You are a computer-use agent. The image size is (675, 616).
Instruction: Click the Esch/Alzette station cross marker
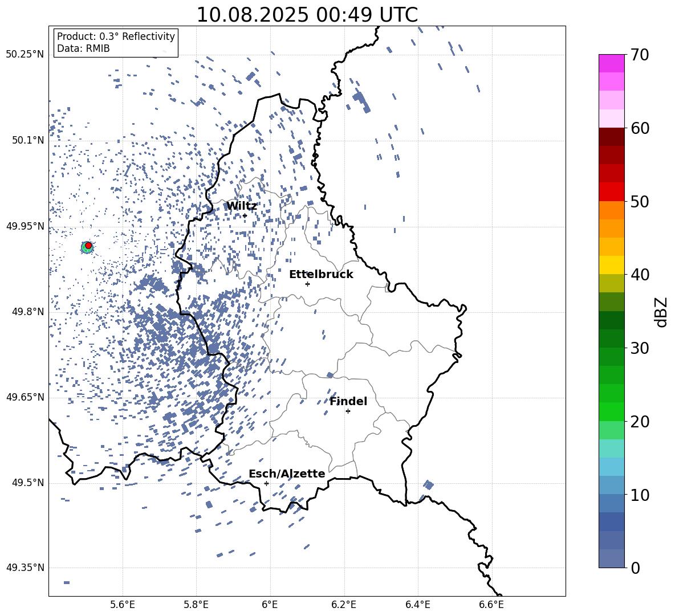click(x=266, y=483)
